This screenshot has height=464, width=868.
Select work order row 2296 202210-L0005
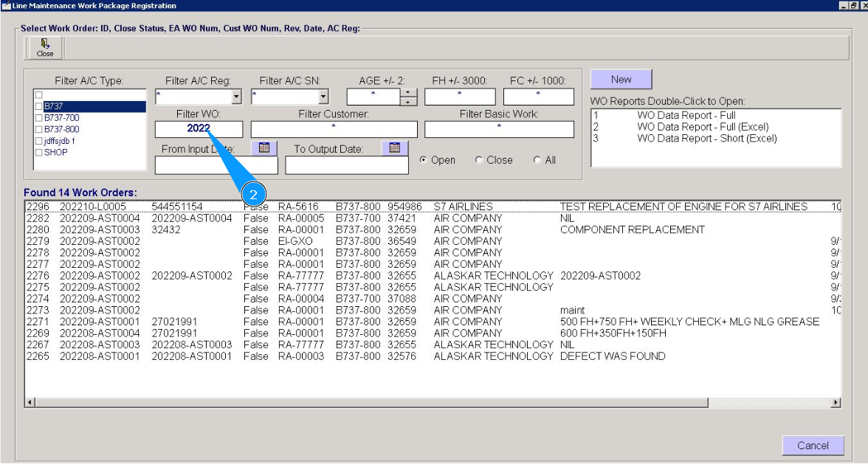point(433,207)
